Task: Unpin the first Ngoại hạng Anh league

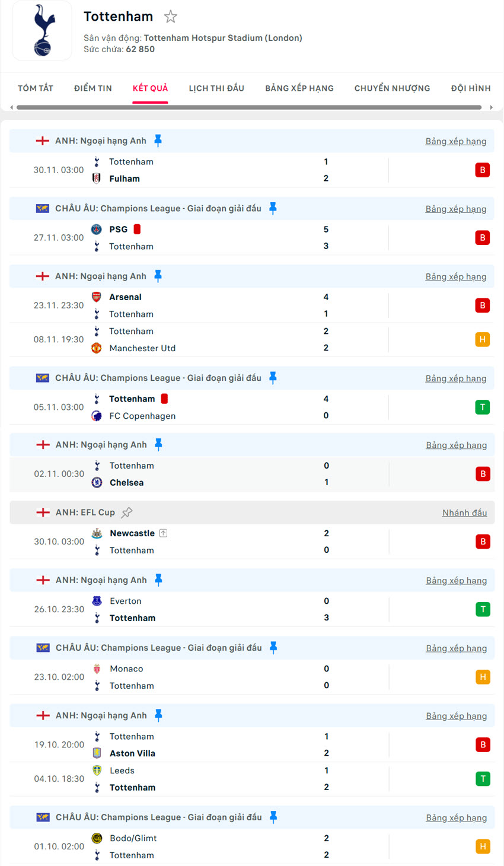Action: pos(158,141)
